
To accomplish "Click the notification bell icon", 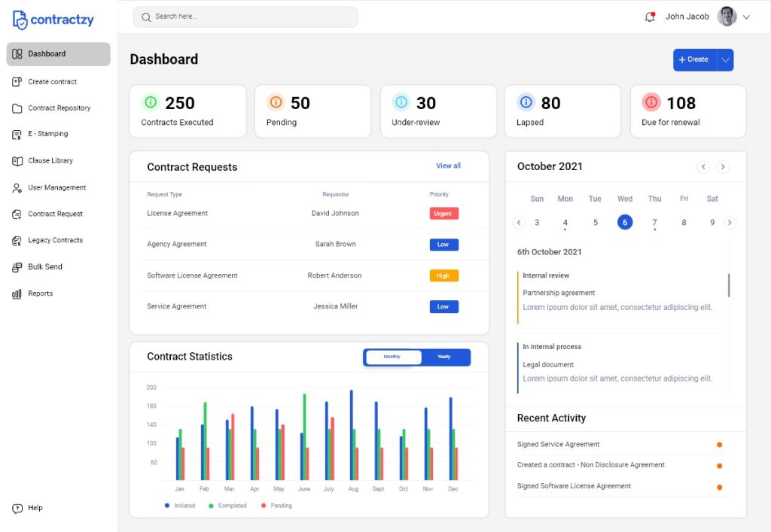I will pos(650,17).
